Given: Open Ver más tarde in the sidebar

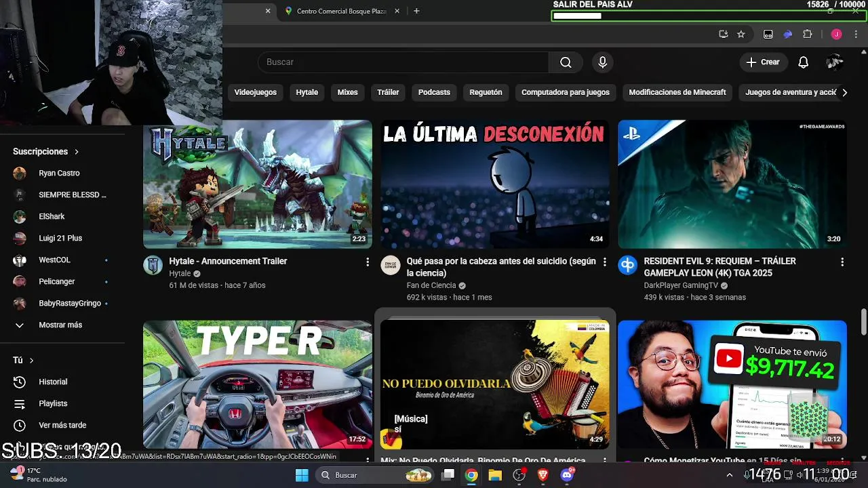Looking at the screenshot, I should tap(62, 425).
